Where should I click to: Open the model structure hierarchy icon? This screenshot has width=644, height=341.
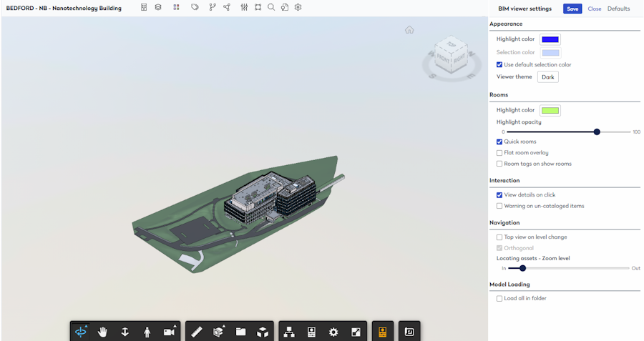289,332
